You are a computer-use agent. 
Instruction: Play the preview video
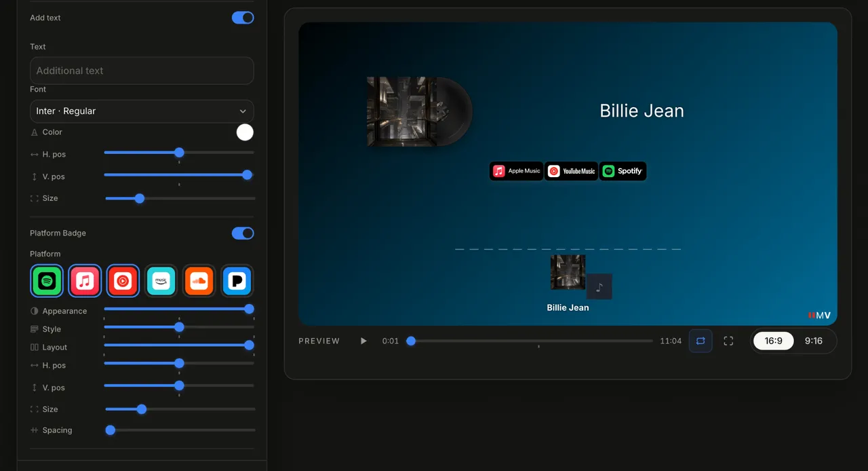pos(363,341)
